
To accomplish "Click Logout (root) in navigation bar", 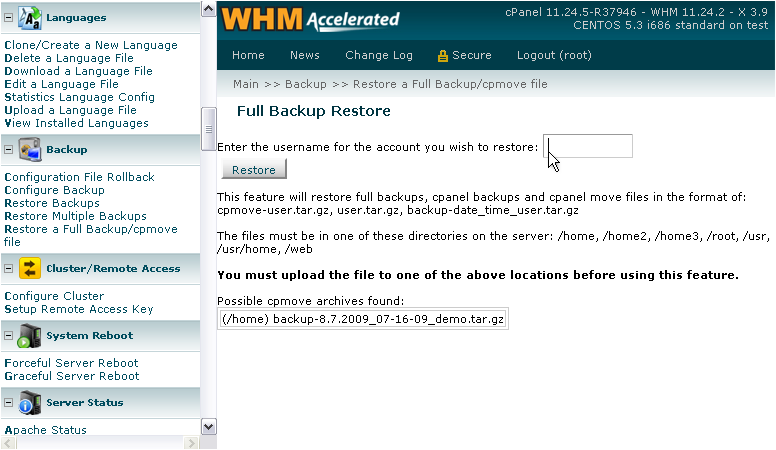I will 555,56.
